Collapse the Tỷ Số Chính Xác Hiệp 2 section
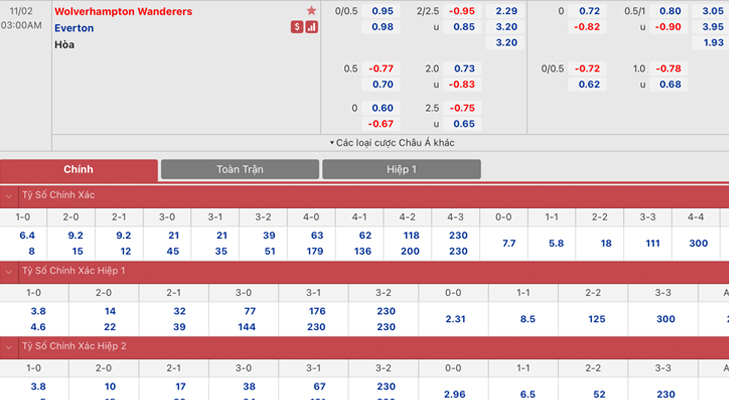This screenshot has height=400, width=729. click(9, 346)
